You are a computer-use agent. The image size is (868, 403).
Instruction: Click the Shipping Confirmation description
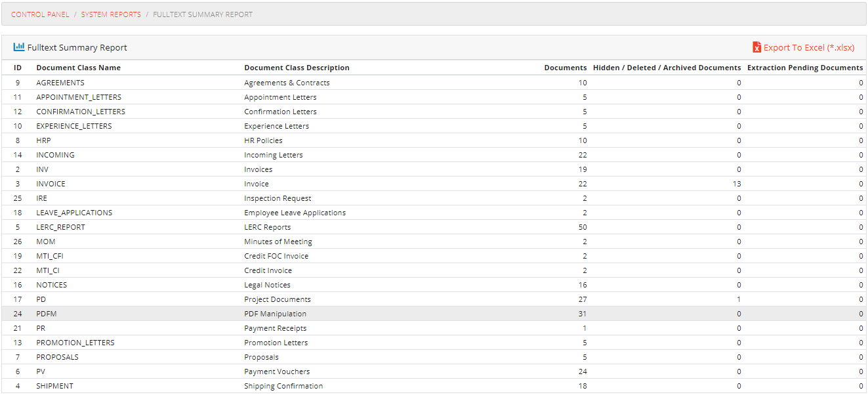[283, 386]
